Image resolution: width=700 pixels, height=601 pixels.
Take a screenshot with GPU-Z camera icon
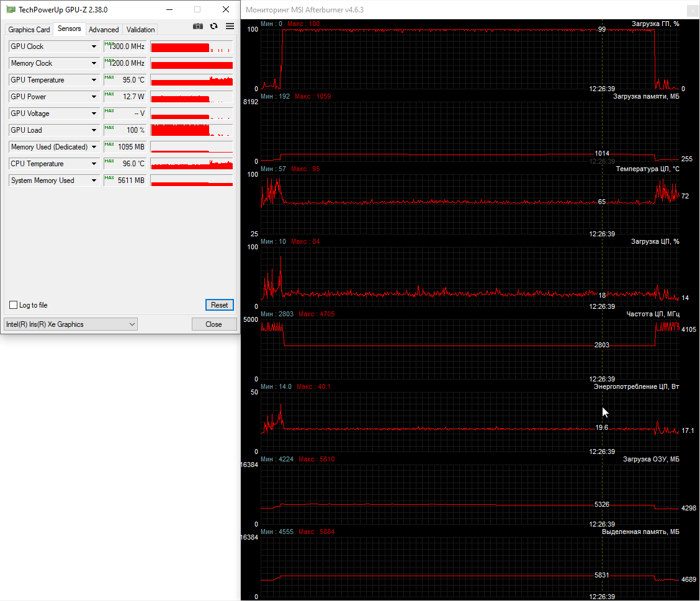coord(198,26)
